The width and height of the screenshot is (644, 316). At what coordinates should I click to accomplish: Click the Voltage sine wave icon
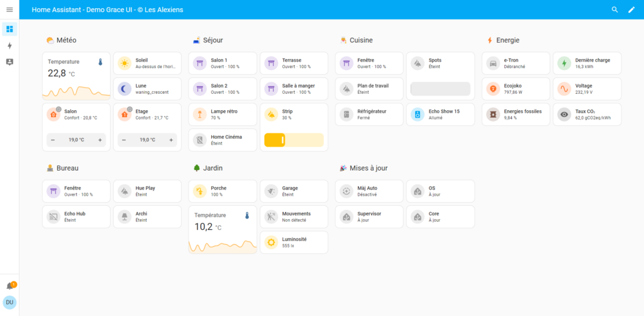click(564, 89)
